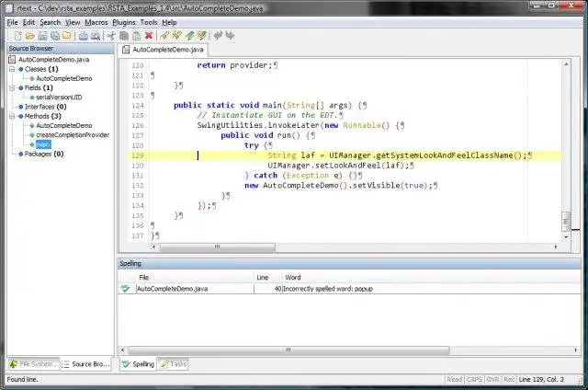588x390 pixels.
Task: Click 'Incorrectly spelled word: popup' entry
Action: point(328,289)
